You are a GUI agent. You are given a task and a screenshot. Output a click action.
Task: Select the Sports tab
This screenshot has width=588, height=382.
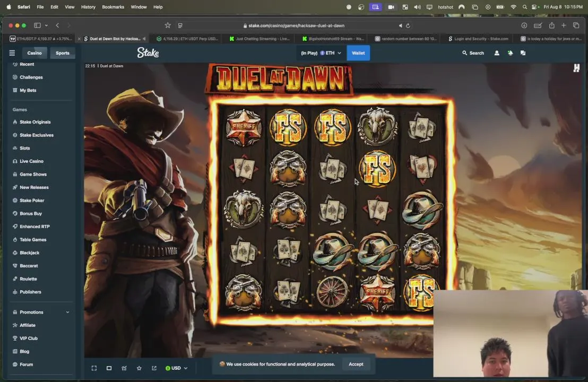point(62,53)
